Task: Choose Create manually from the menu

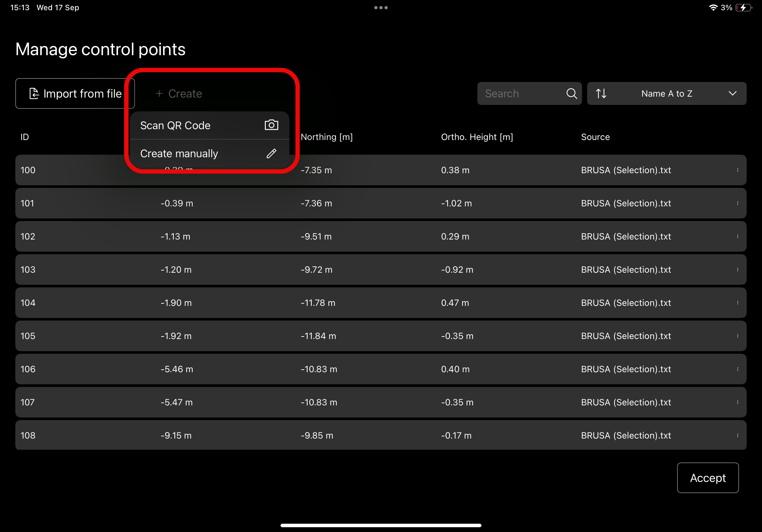Action: [179, 153]
